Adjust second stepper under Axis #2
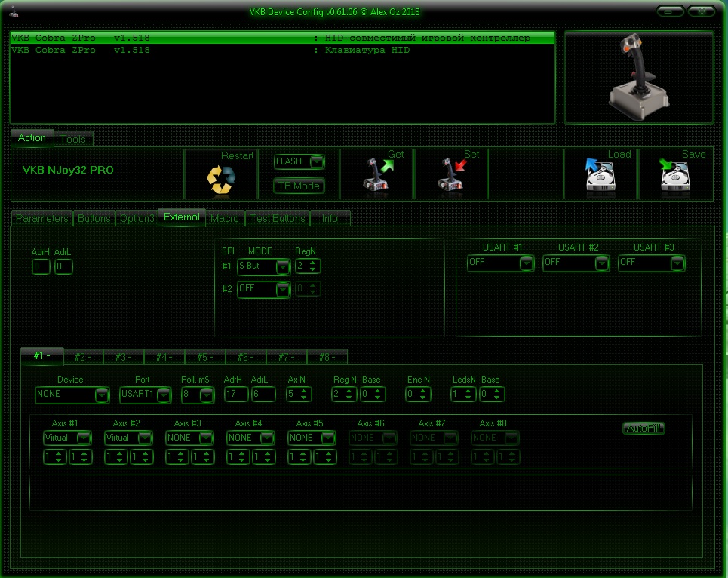The height and width of the screenshot is (578, 728). (142, 457)
